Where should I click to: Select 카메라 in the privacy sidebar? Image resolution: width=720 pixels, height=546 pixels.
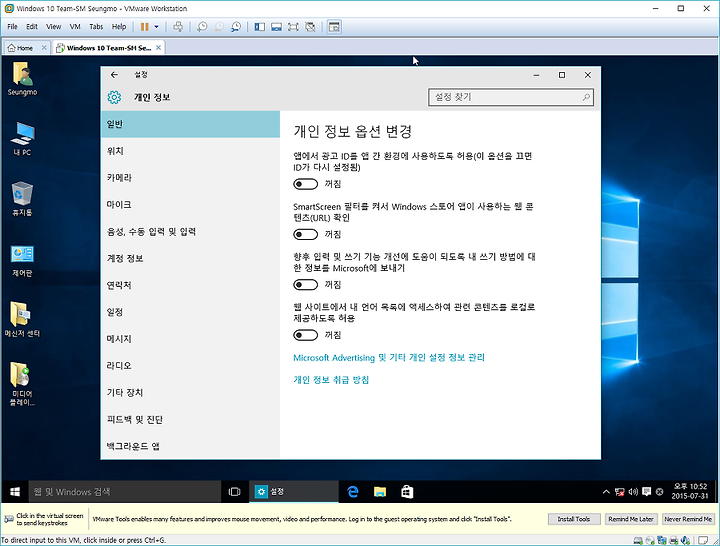[190, 178]
